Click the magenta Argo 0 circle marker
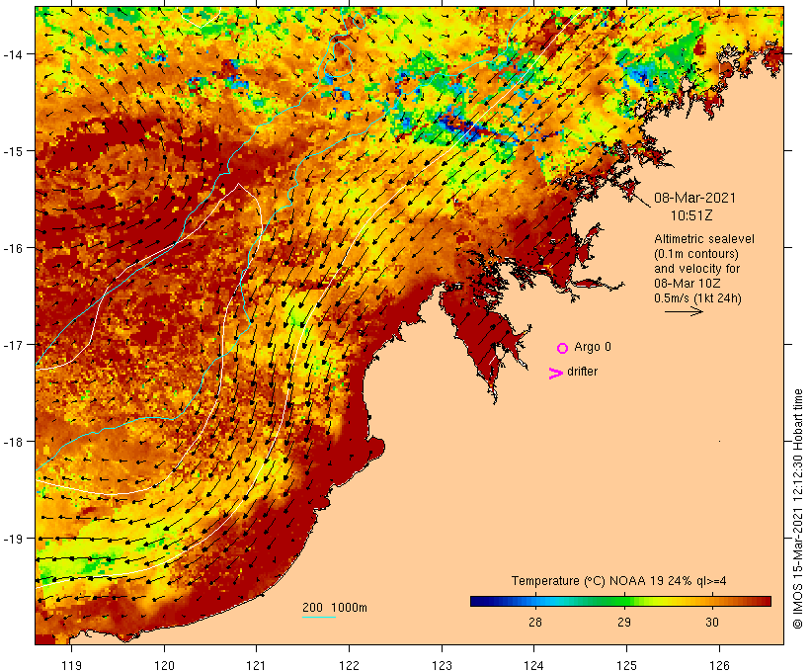This screenshot has height=672, width=810. click(x=563, y=348)
